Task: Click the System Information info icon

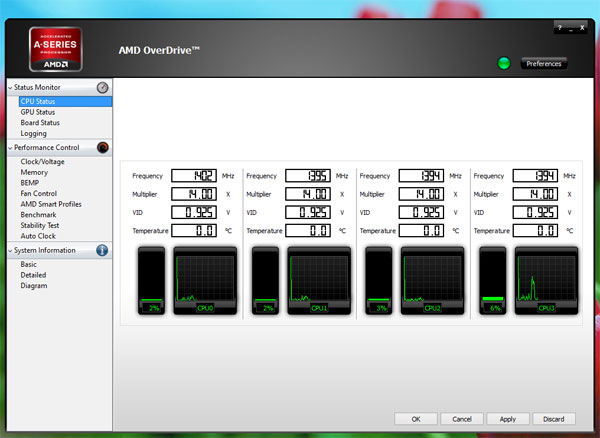Action: 102,250
